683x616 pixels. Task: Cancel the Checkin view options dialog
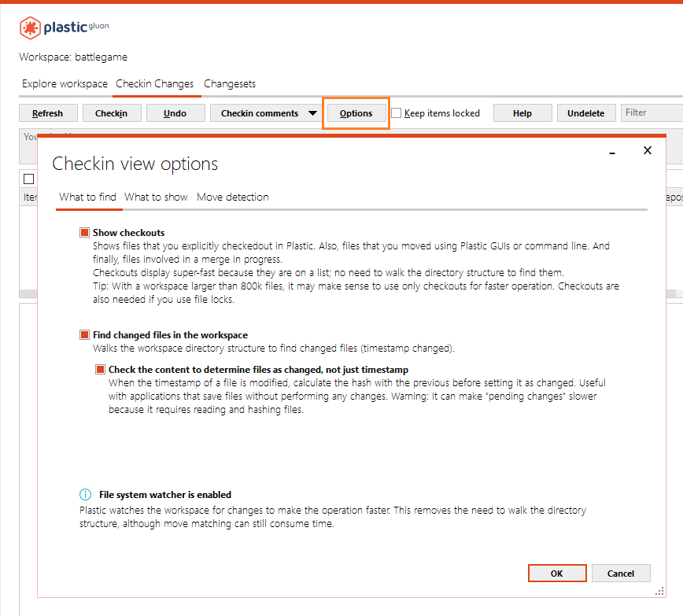pos(621,574)
